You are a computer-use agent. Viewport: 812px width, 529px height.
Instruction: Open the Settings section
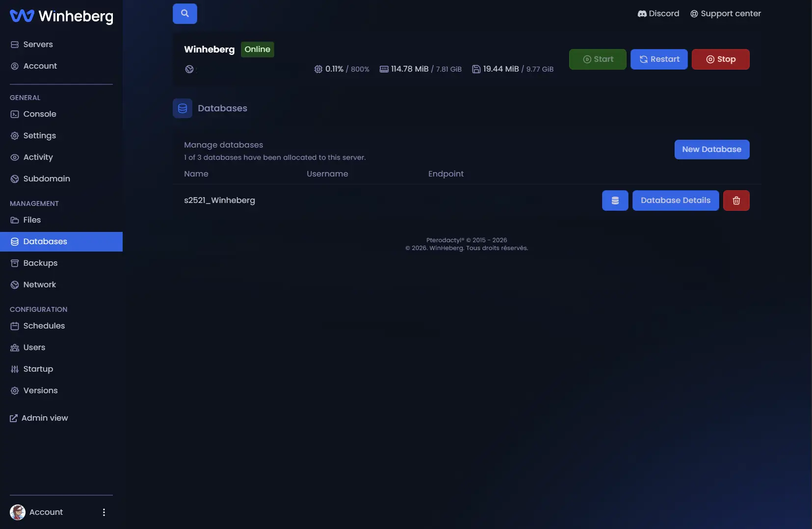click(61, 136)
